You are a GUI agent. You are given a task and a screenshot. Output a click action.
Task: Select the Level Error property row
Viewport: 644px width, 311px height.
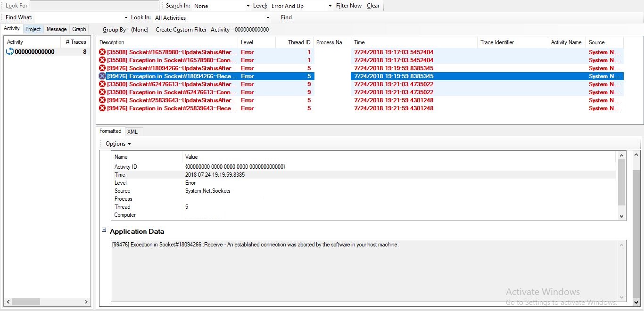(x=363, y=183)
